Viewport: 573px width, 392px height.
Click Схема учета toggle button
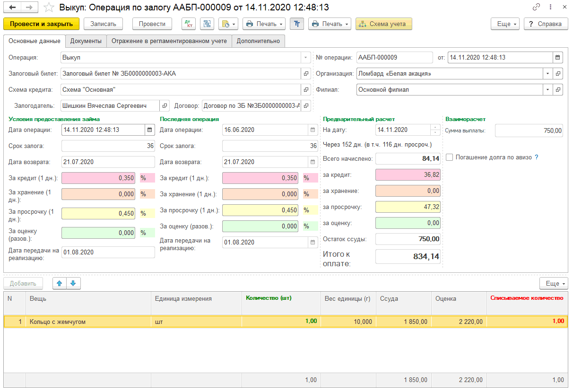[x=383, y=24]
